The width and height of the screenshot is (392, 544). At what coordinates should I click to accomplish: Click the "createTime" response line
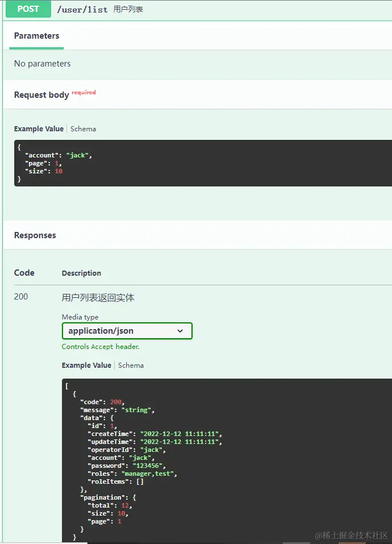point(155,434)
